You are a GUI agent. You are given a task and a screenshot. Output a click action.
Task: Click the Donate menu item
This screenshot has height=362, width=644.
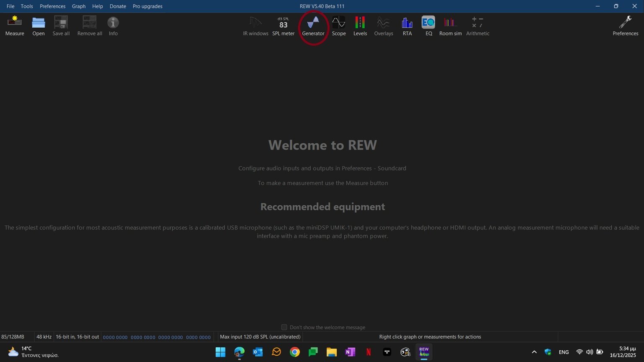[x=118, y=6]
